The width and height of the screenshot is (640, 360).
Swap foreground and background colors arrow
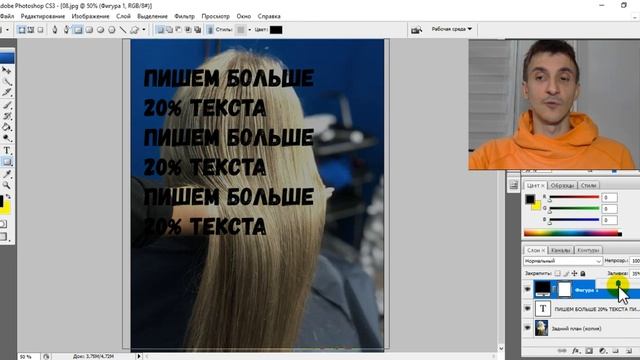[8, 197]
